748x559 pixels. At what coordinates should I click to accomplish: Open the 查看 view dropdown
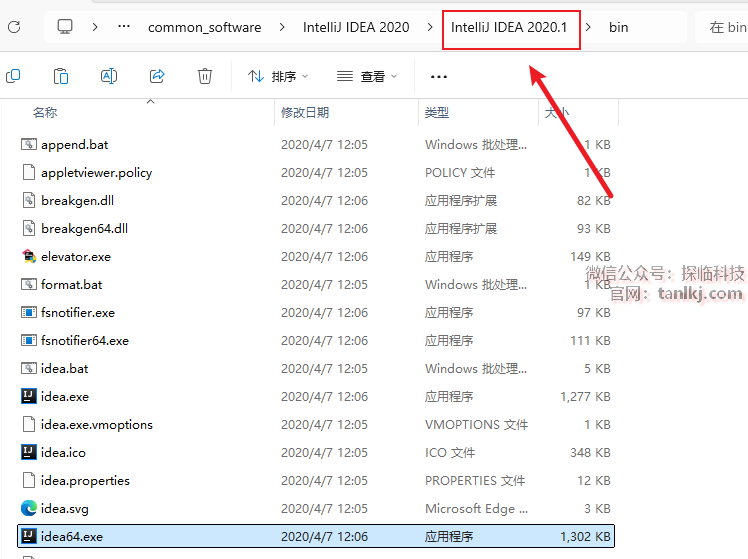click(x=367, y=76)
